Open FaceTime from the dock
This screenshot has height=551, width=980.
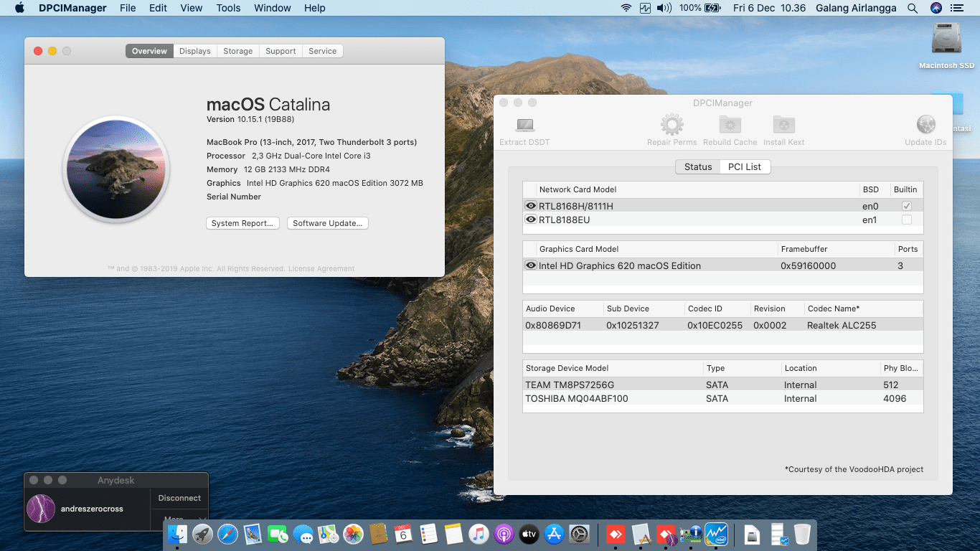[278, 534]
